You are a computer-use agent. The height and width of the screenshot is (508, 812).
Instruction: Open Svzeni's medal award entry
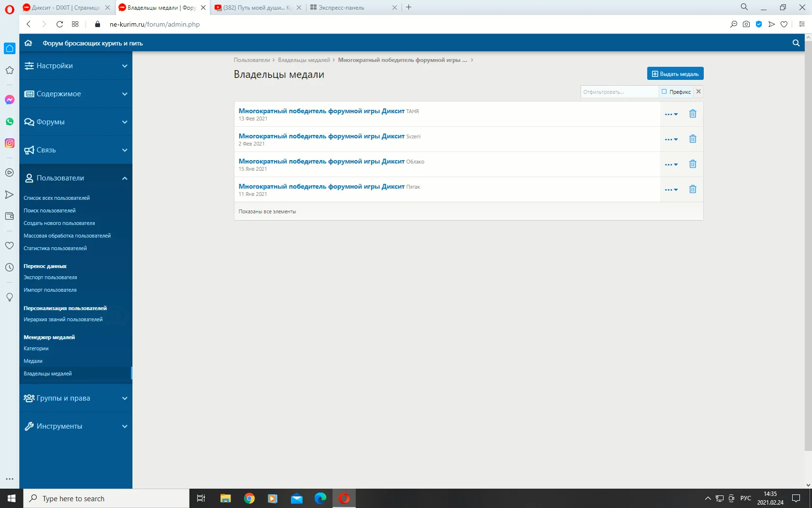tap(321, 136)
